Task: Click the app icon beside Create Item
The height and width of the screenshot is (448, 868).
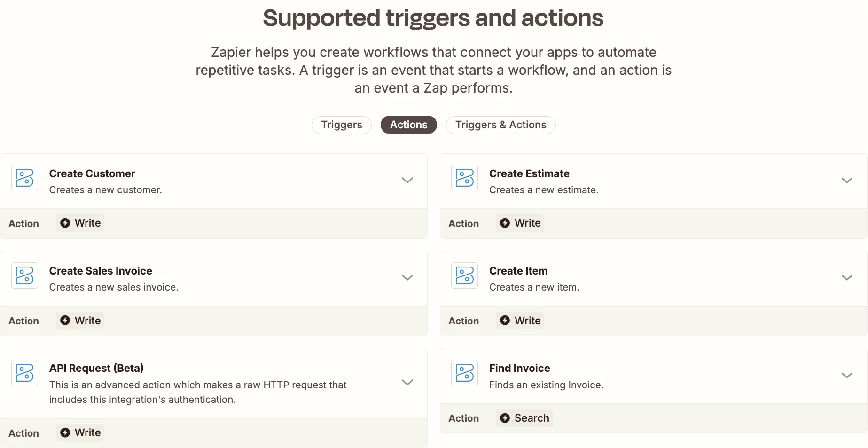Action: (x=464, y=275)
